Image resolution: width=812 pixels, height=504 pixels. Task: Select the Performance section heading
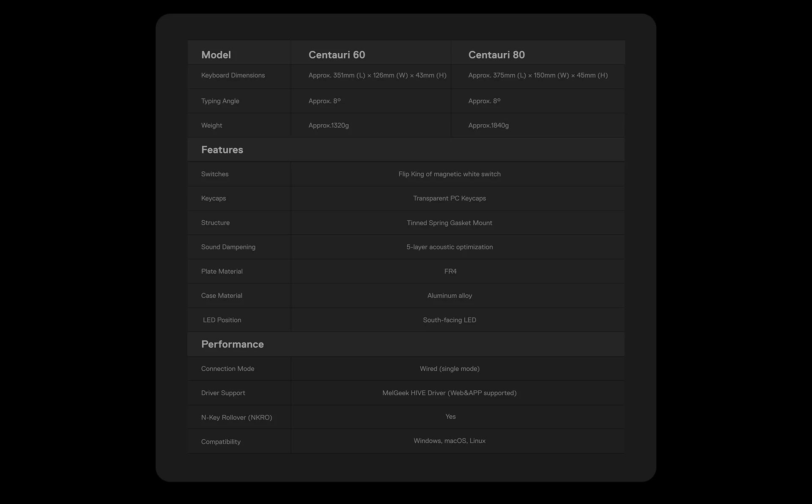[232, 344]
